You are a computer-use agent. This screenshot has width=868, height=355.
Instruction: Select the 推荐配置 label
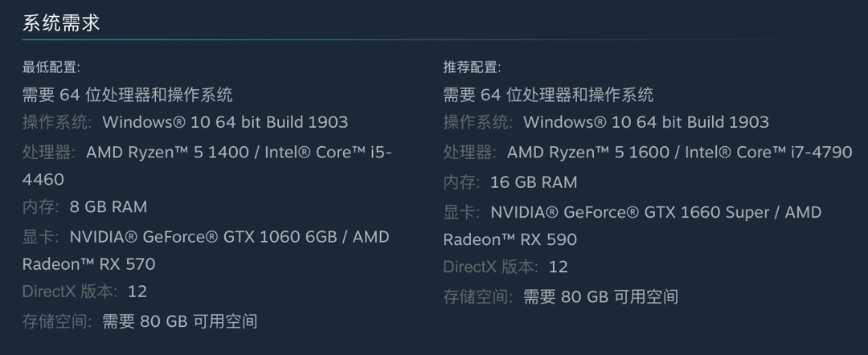click(472, 67)
